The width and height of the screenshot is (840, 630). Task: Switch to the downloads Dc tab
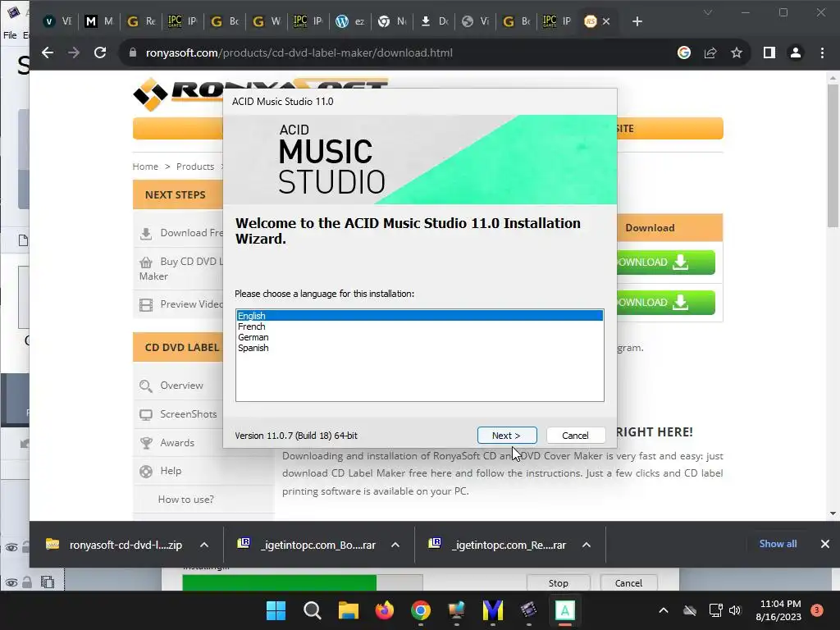click(434, 21)
